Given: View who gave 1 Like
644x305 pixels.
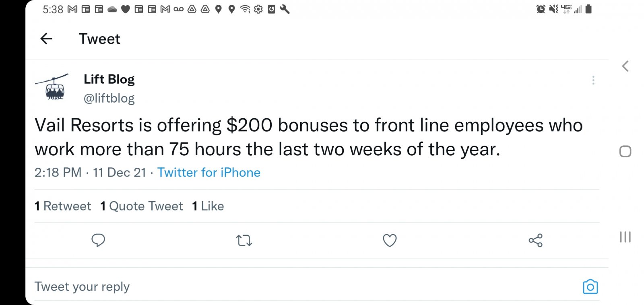Looking at the screenshot, I should (208, 206).
